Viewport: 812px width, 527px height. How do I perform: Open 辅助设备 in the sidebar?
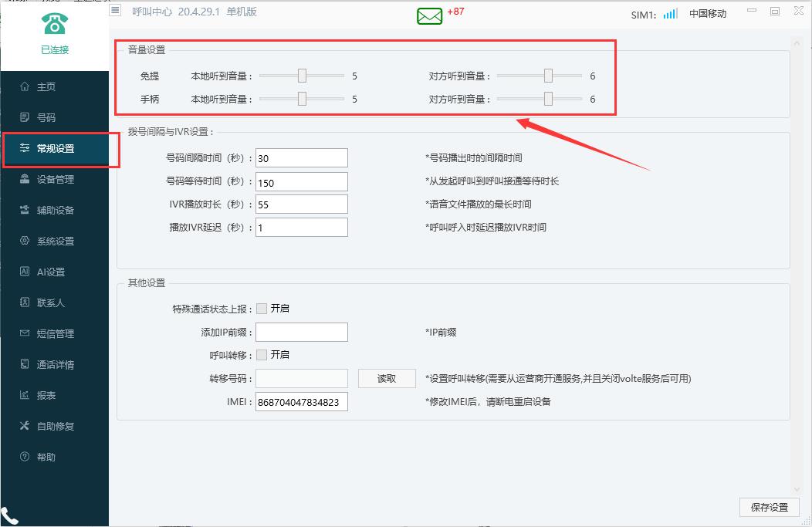[x=55, y=210]
